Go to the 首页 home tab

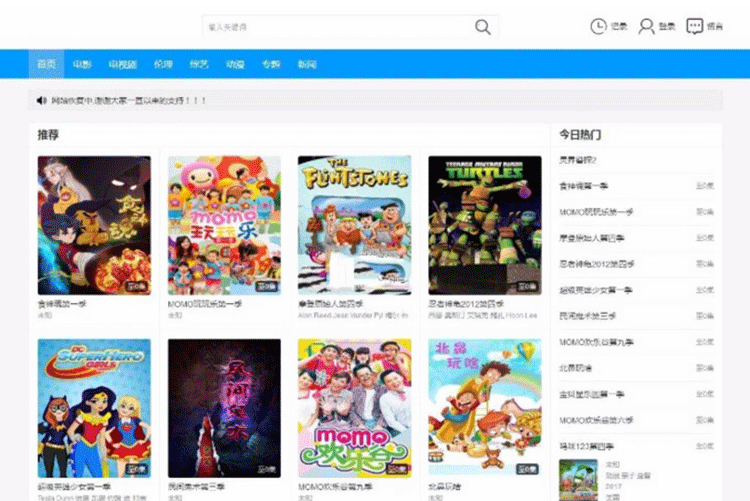coord(46,64)
